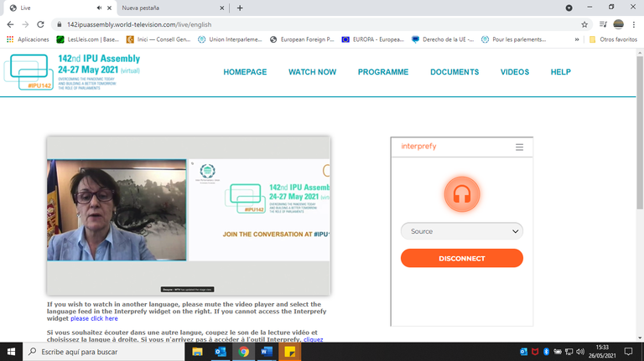644x361 pixels.
Task: Open the DOCUMENTS menu item
Action: pyautogui.click(x=454, y=72)
